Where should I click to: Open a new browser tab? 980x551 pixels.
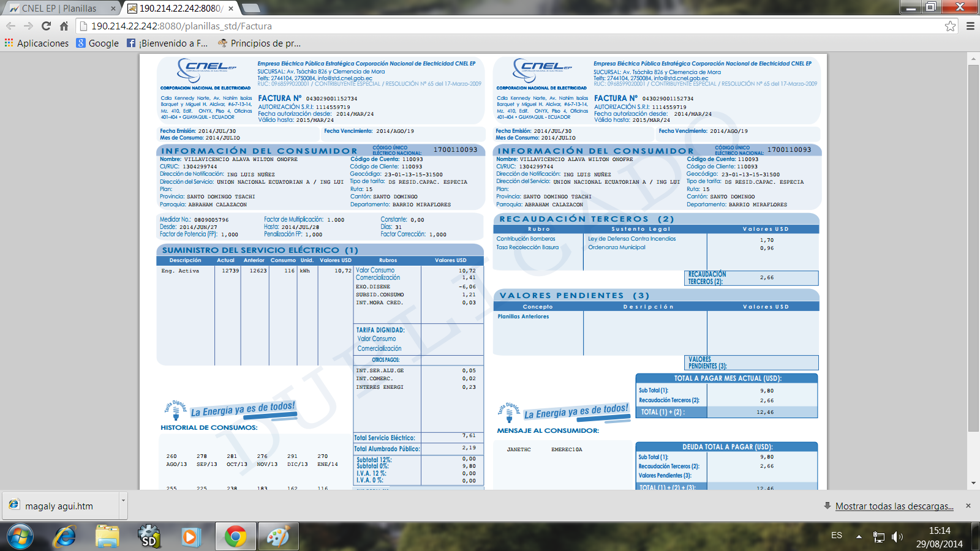click(x=251, y=9)
